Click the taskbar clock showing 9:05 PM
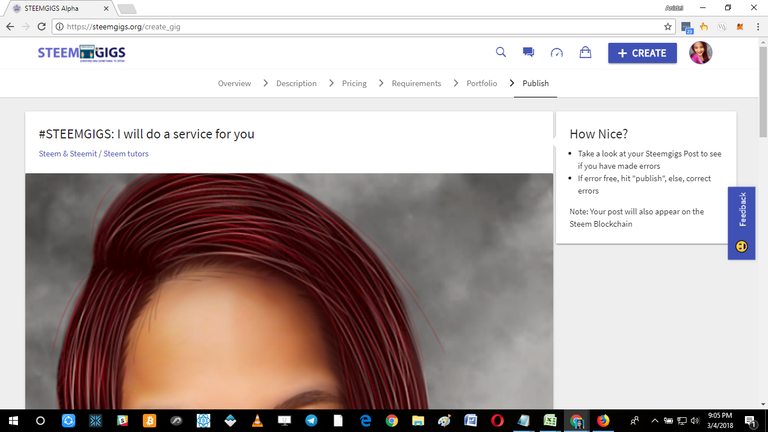Image resolution: width=768 pixels, height=432 pixels. (x=720, y=421)
